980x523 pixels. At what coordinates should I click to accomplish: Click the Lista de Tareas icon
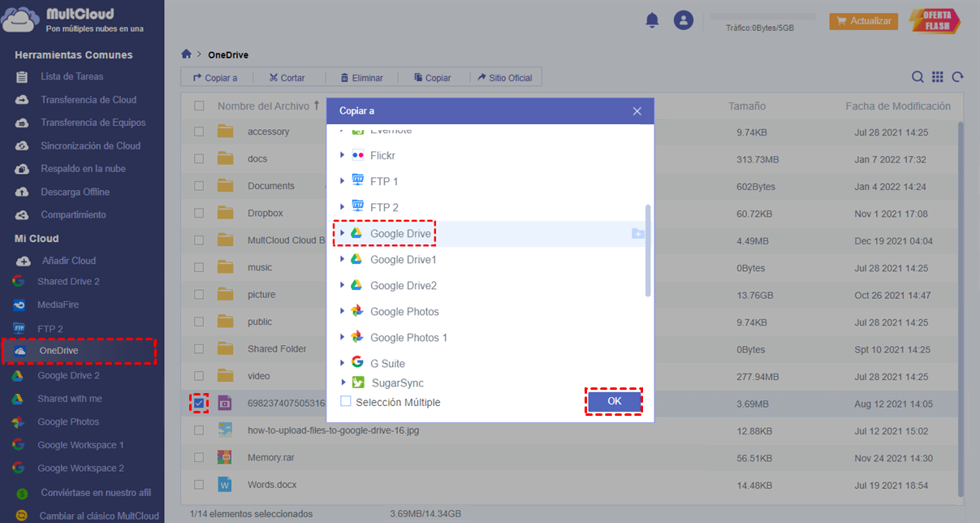[x=22, y=77]
